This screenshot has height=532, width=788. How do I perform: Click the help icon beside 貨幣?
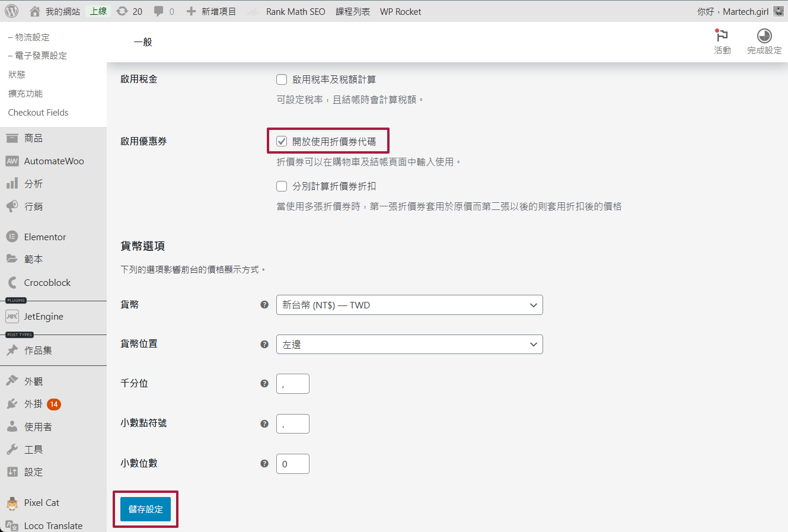(264, 305)
